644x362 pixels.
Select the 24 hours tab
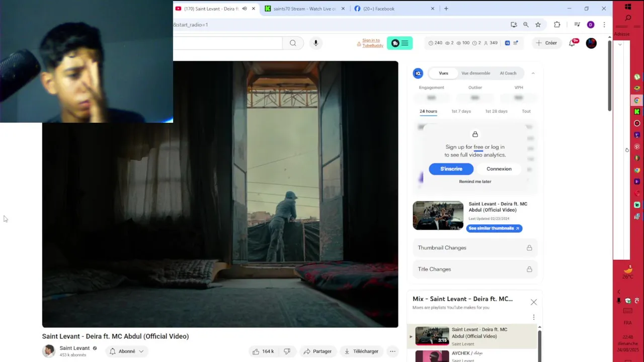(428, 112)
